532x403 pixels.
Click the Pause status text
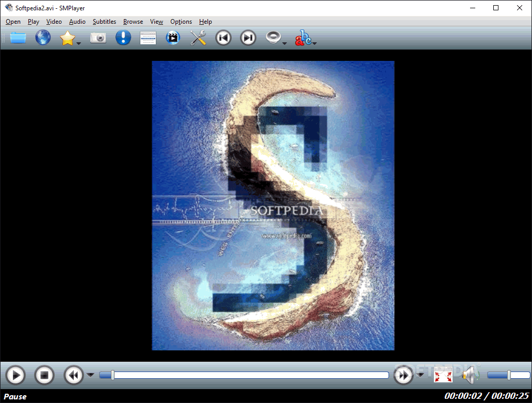click(x=15, y=397)
